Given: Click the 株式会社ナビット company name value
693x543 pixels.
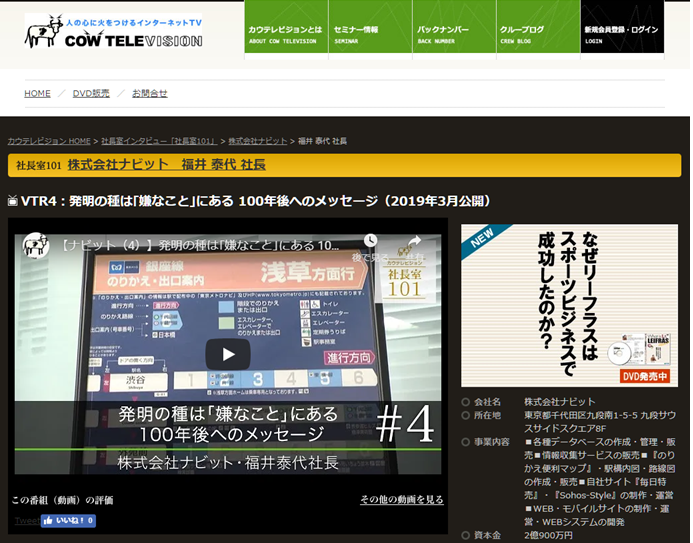Looking at the screenshot, I should (x=560, y=402).
